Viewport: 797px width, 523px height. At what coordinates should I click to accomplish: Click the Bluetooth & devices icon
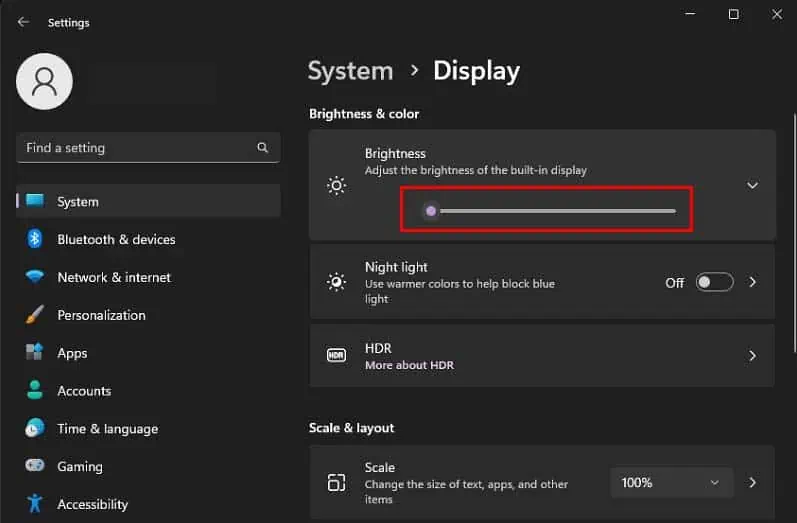point(35,239)
